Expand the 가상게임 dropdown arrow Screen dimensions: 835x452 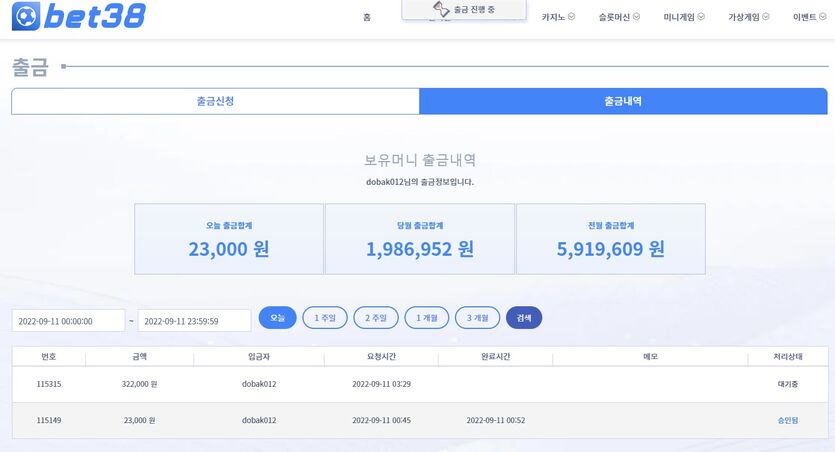pos(766,17)
